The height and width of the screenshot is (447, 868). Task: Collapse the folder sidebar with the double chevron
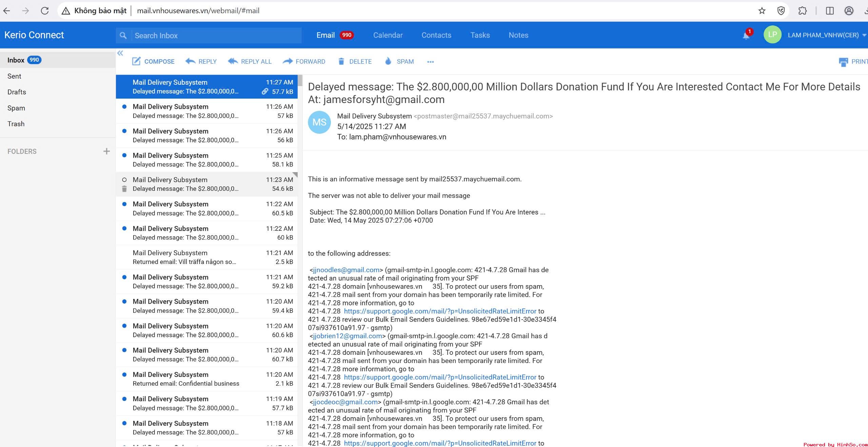[120, 53]
